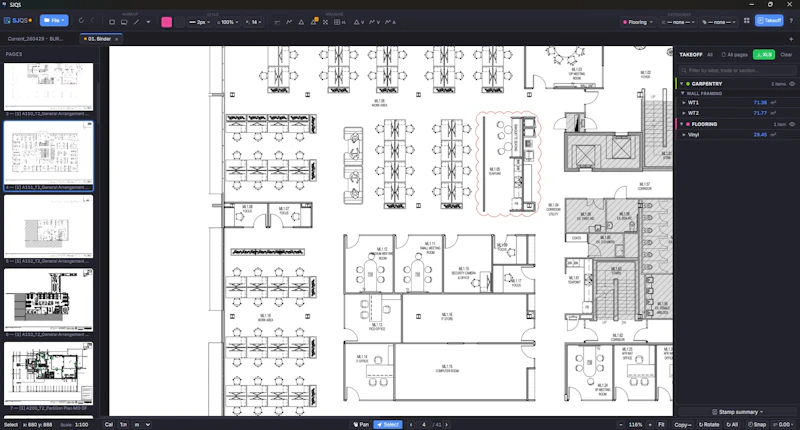Expand the Vinyl takeoff row
800x430 pixels.
pyautogui.click(x=684, y=135)
